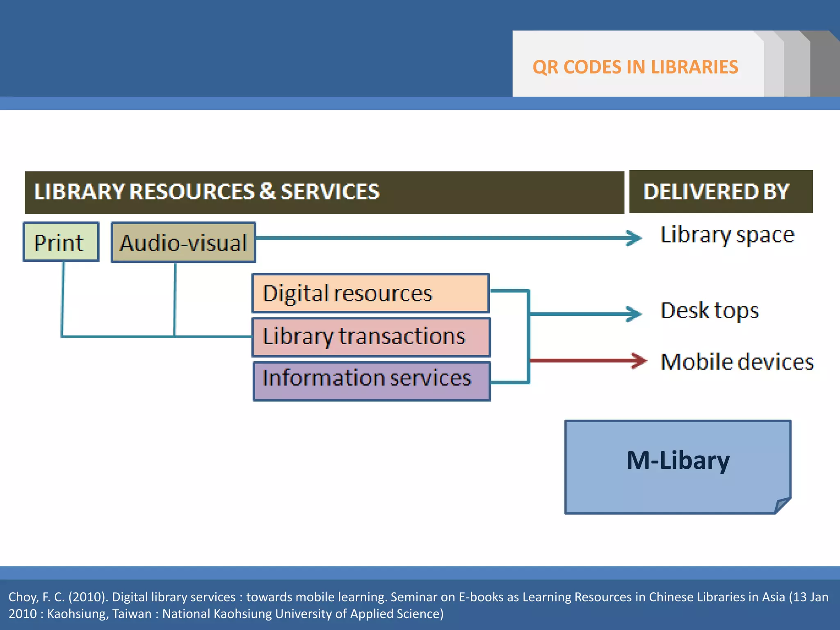
Task: Click the Audio-visual box
Action: (x=183, y=242)
